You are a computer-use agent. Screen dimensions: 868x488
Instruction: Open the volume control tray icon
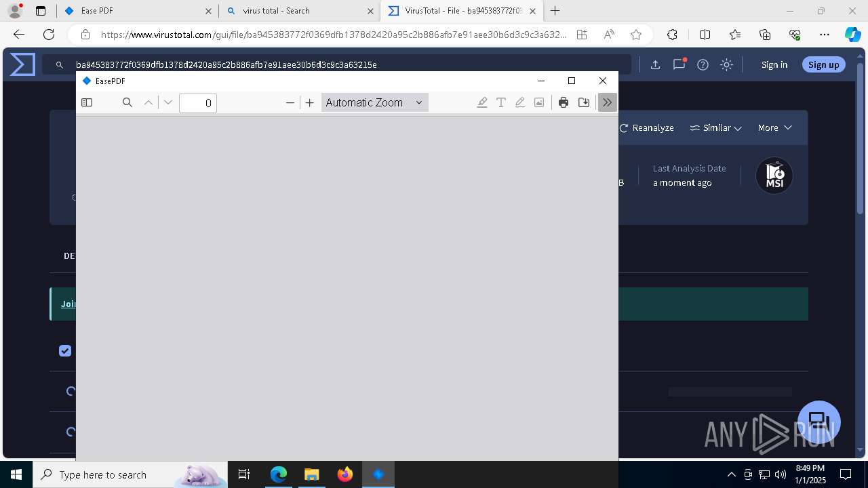pyautogui.click(x=781, y=474)
